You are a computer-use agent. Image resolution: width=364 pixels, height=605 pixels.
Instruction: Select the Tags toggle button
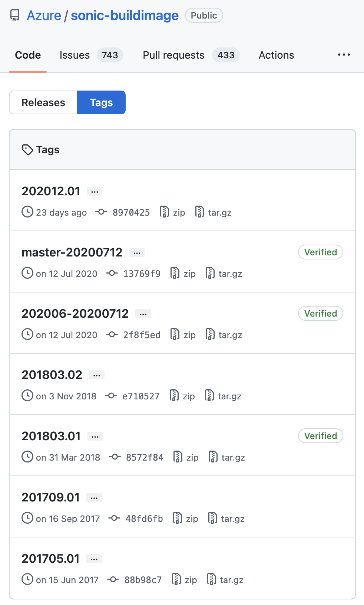(x=101, y=102)
